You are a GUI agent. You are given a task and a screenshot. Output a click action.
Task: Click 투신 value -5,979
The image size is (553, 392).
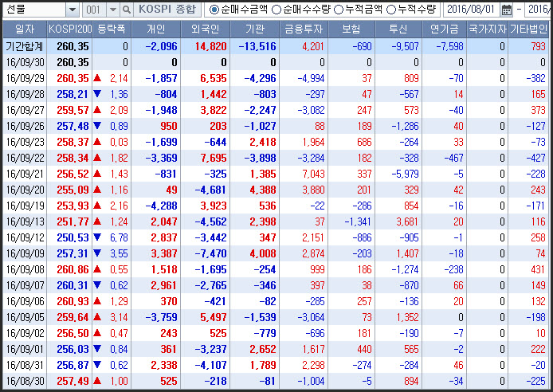pos(406,174)
